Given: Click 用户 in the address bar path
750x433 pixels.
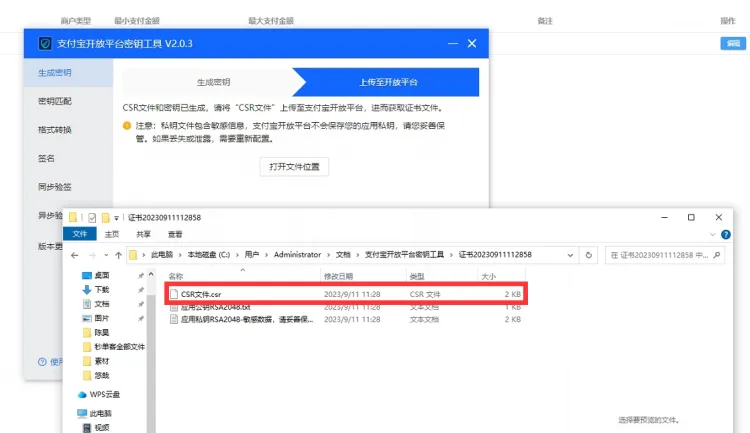Looking at the screenshot, I should pyautogui.click(x=252, y=255).
